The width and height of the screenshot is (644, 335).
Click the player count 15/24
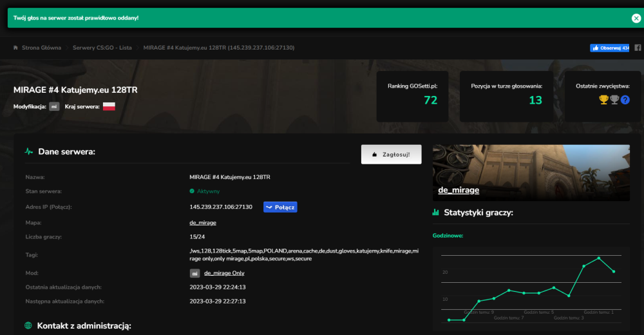coord(197,237)
